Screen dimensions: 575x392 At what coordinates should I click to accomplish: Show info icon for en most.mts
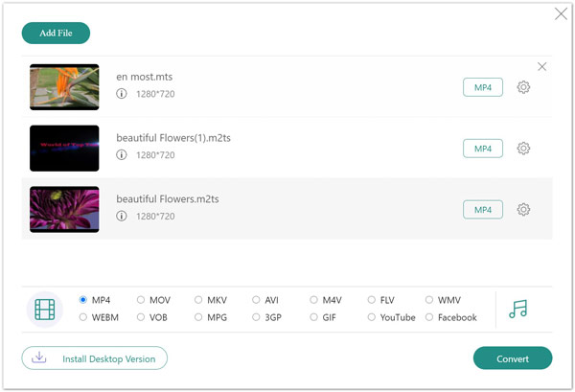pos(122,94)
